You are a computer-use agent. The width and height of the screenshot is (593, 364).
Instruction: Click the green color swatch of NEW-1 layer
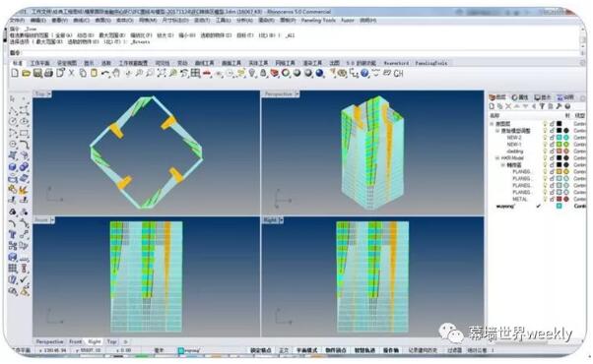[x=559, y=145]
